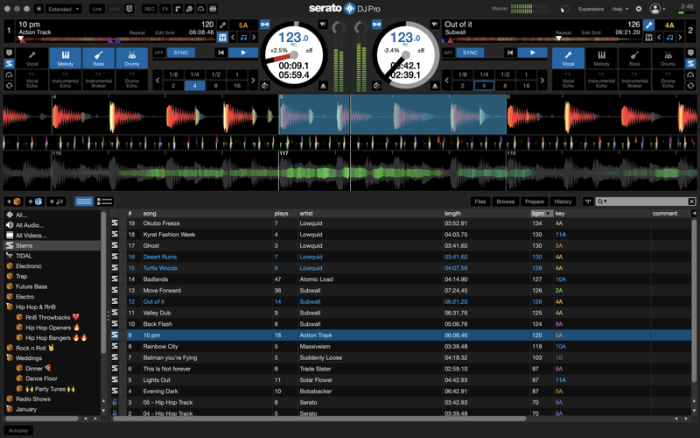Click the acapella microphone icon on deck 1
Screen dimensions: 700x438
click(222, 25)
